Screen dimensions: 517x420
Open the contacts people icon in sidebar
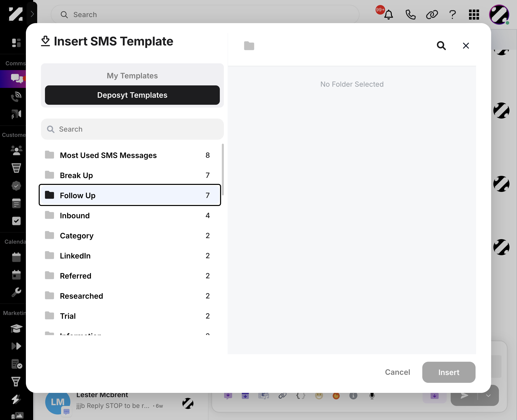[x=17, y=150]
